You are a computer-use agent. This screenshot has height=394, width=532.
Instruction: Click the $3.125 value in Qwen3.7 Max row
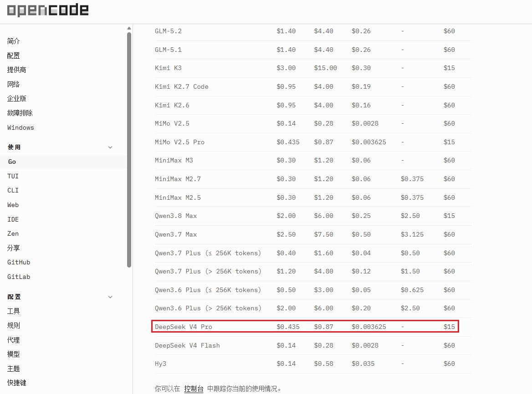(x=412, y=235)
